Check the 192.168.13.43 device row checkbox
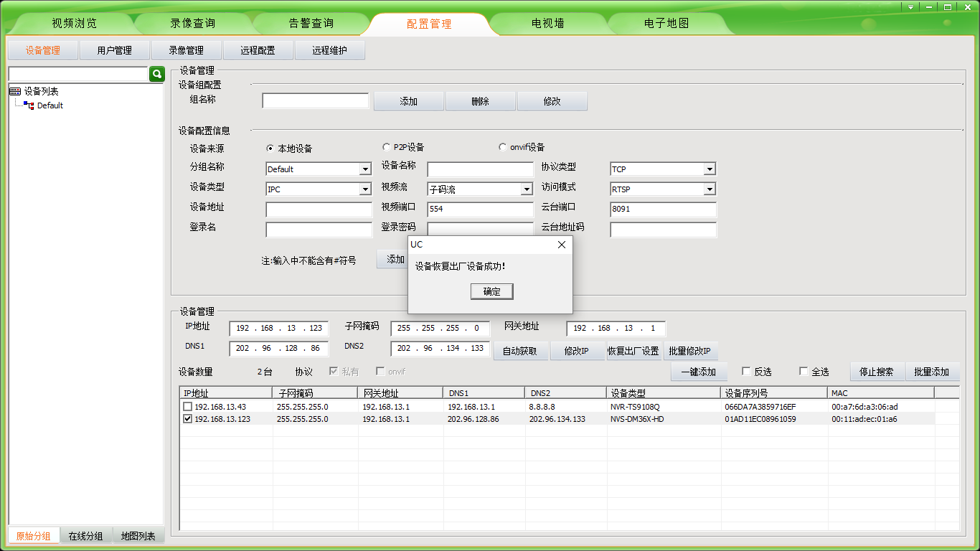This screenshot has width=980, height=551. [x=187, y=407]
